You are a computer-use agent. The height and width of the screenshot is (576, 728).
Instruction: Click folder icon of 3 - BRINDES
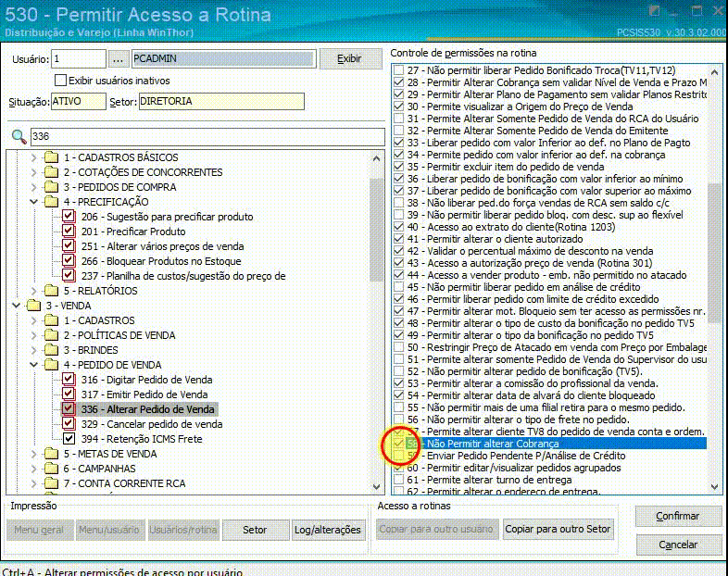[x=52, y=350]
